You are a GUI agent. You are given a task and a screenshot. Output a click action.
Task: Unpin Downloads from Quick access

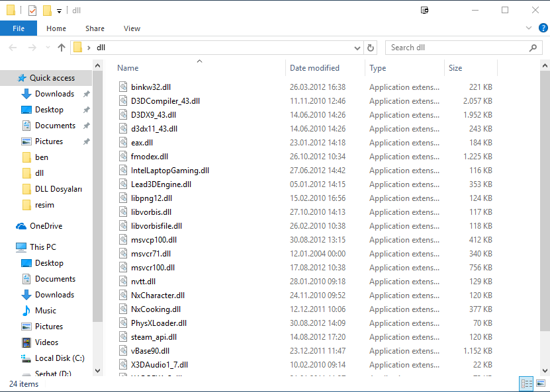[86, 94]
